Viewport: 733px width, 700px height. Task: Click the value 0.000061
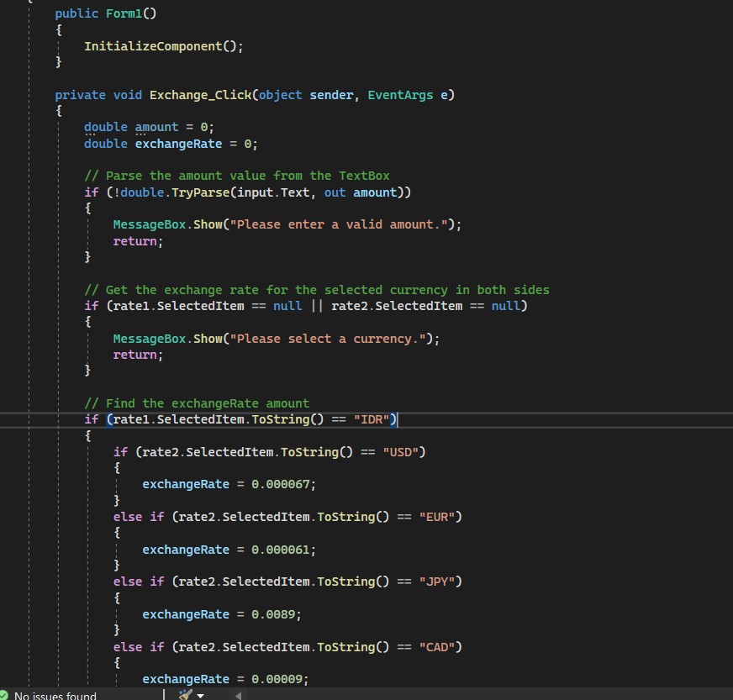(281, 550)
